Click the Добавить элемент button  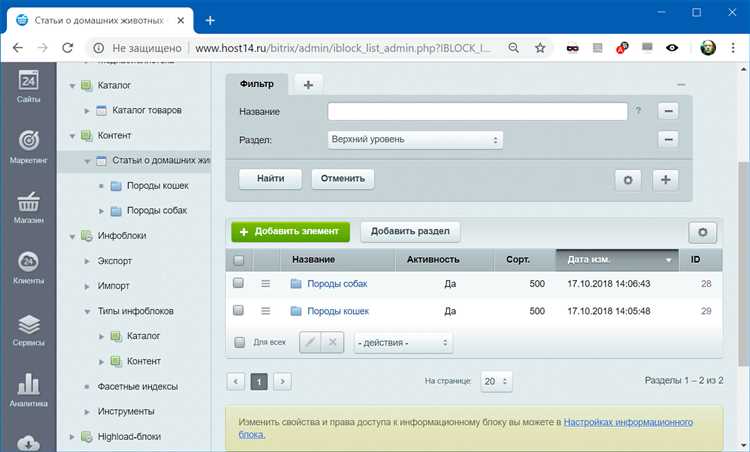[x=290, y=232]
